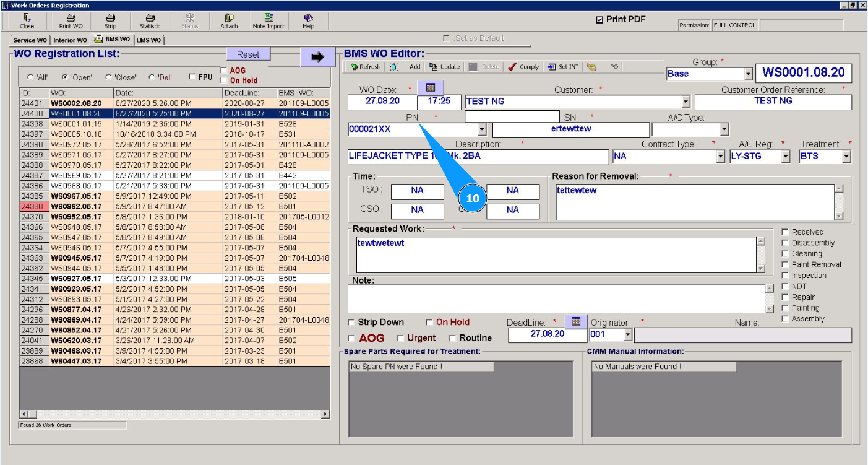This screenshot has height=465, width=868.
Task: Open the Strip toolbar icon
Action: tap(110, 21)
